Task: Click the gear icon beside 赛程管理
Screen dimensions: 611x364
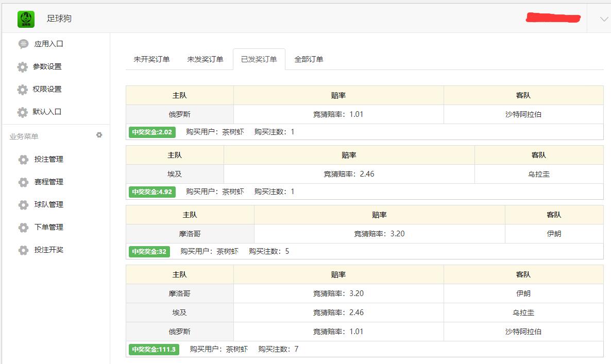Action: (23, 182)
